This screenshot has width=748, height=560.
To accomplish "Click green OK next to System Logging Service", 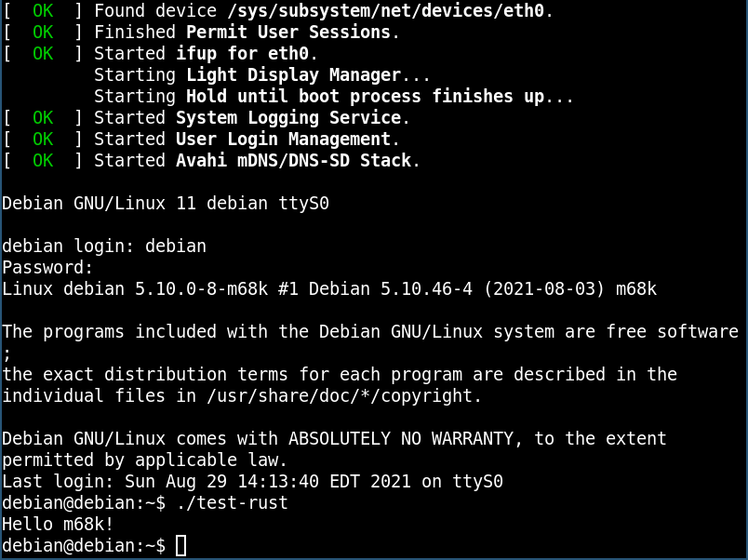I will [x=43, y=118].
